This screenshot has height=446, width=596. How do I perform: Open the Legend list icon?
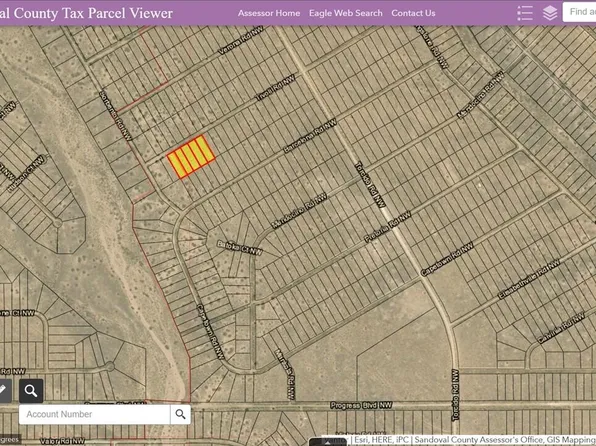[x=525, y=13]
